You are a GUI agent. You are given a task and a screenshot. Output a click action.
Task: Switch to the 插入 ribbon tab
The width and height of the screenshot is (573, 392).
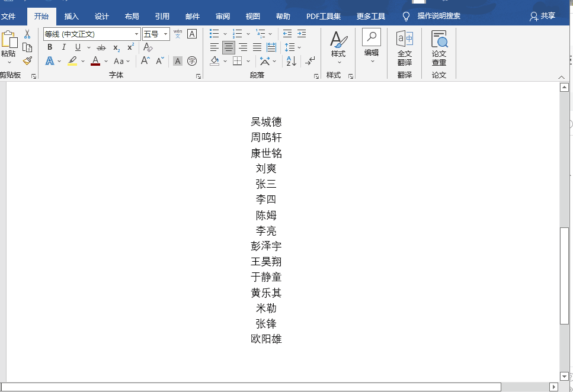click(71, 16)
